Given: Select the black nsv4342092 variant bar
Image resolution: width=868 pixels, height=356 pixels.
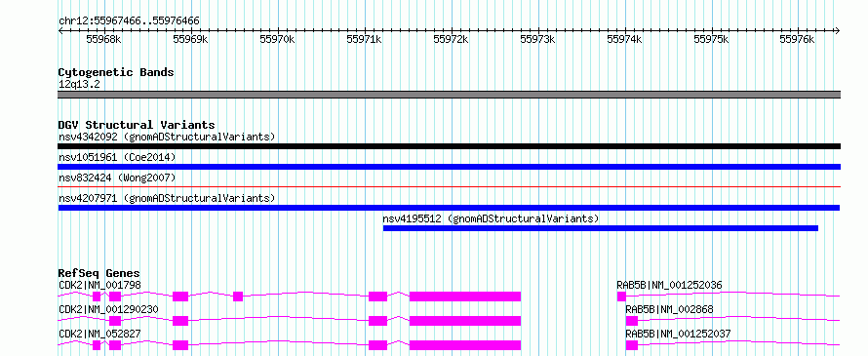Looking at the screenshot, I should [450, 146].
